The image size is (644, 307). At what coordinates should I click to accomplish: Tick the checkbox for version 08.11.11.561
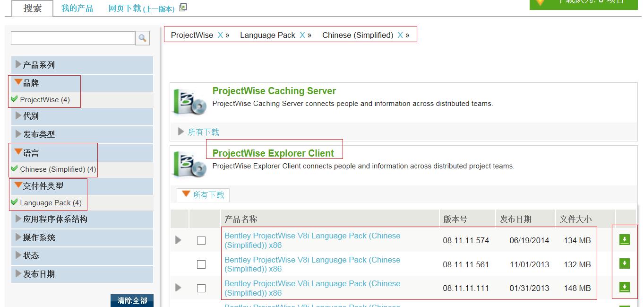tap(201, 264)
